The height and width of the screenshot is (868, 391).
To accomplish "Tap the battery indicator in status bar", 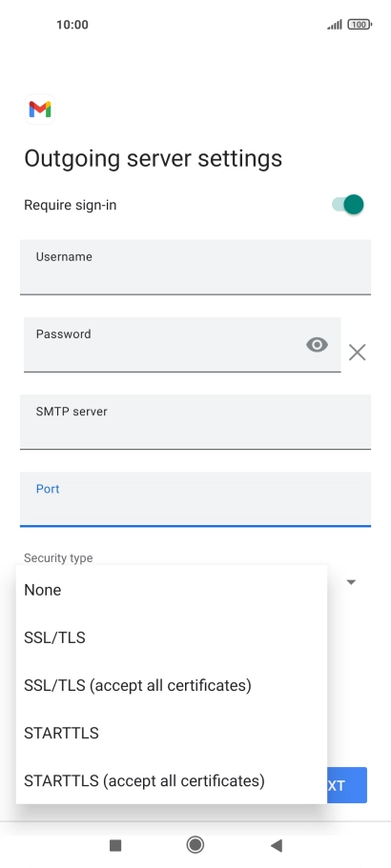I will point(360,25).
